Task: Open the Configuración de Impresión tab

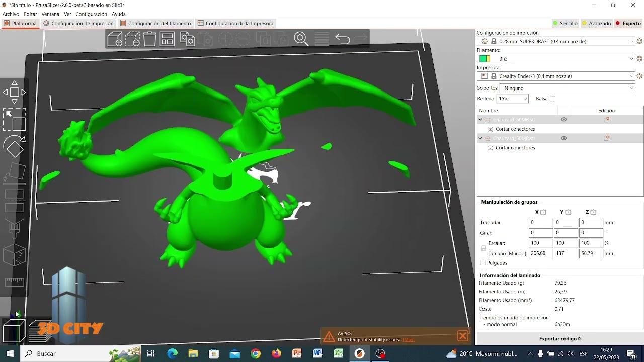Action: (78, 23)
